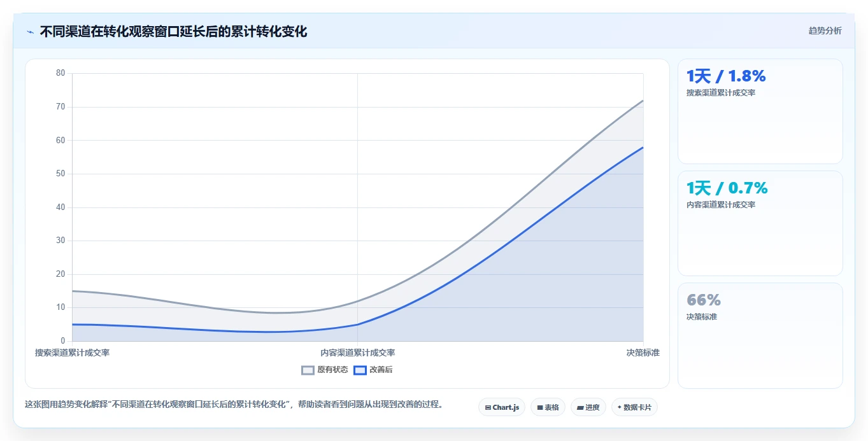Screen dimensions: 868x441
Task: Select the 数据卡片 tag
Action: (x=634, y=407)
